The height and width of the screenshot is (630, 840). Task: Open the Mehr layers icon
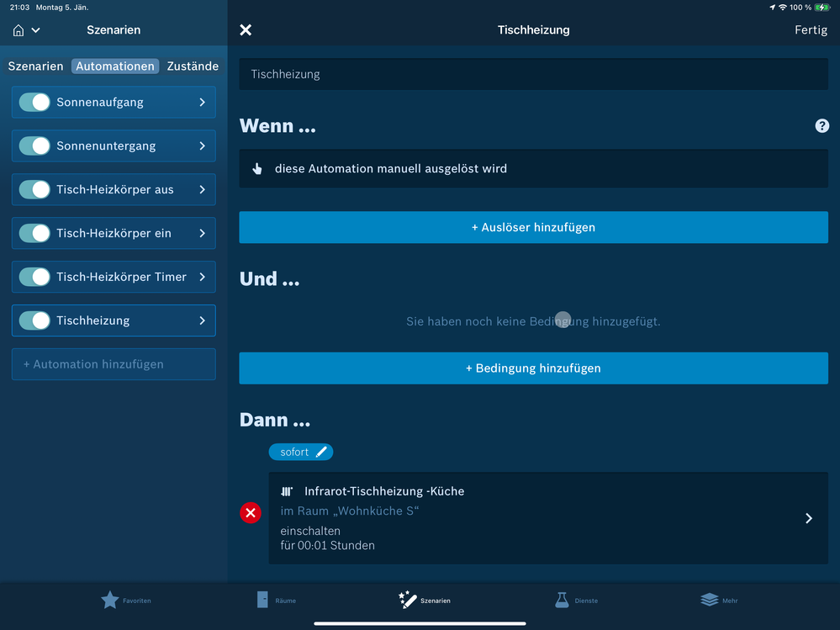pos(710,600)
